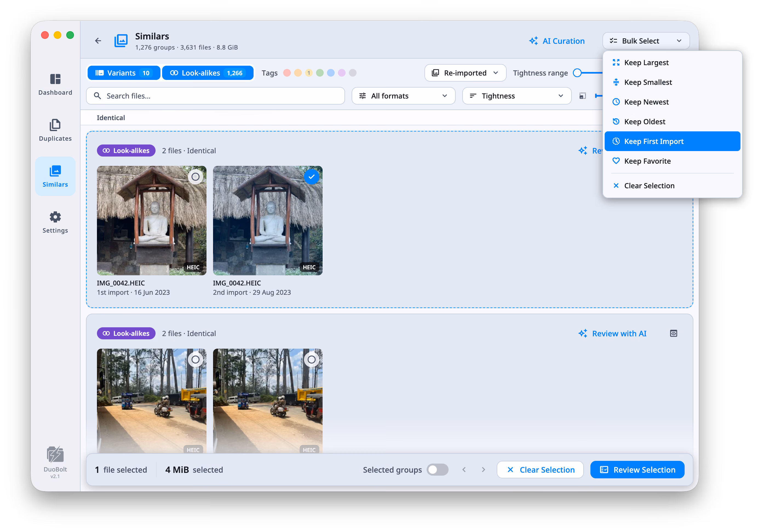Choose Keep Largest from the menu

[x=672, y=62]
